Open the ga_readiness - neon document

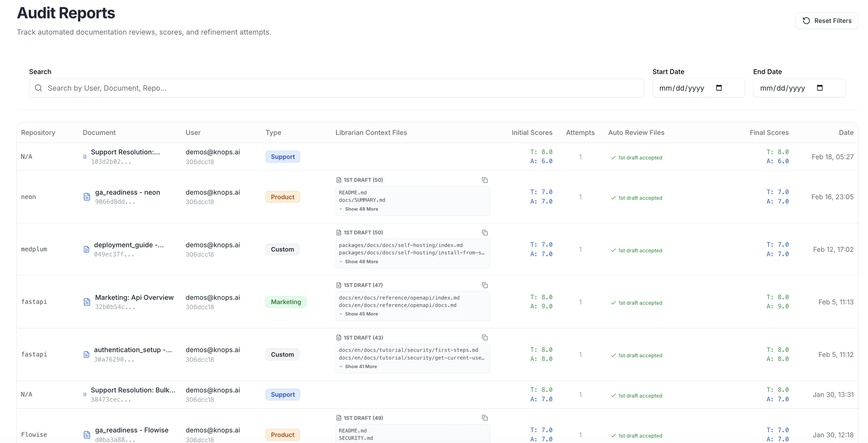(128, 192)
